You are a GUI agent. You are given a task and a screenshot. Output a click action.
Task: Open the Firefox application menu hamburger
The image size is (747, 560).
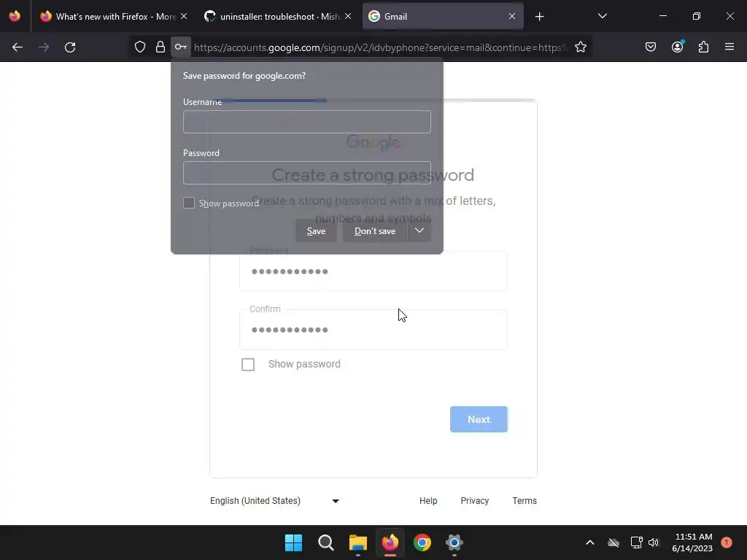[x=729, y=47]
